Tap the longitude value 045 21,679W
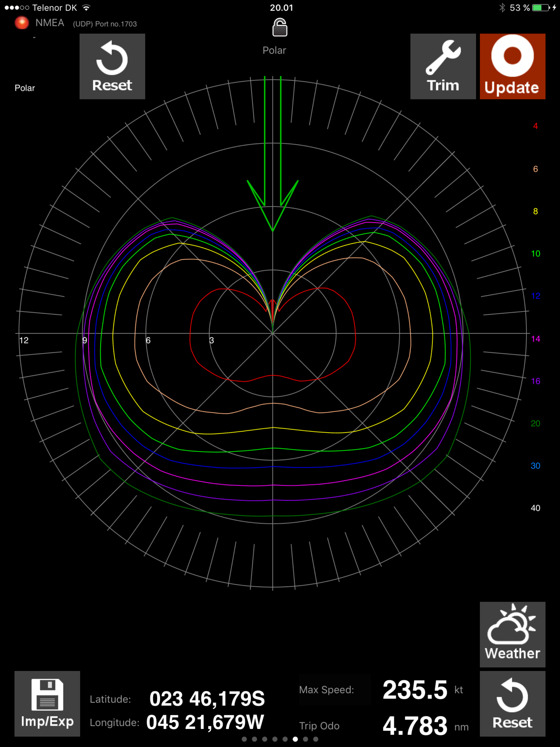 point(205,722)
